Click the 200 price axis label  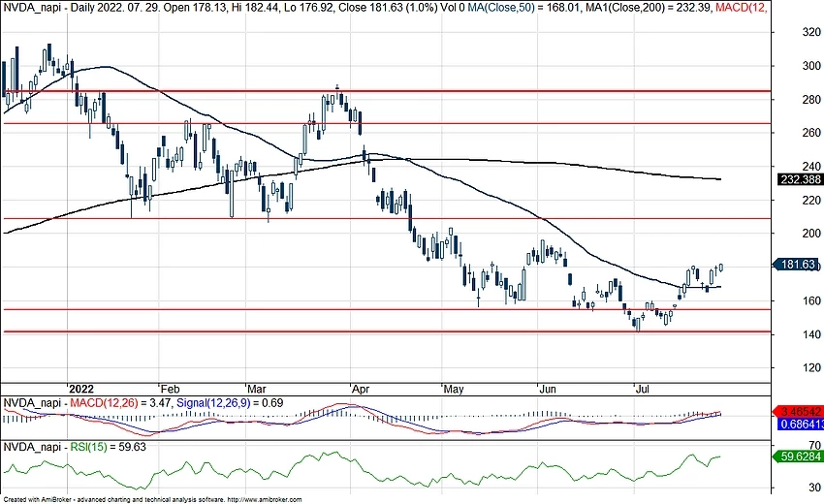coord(811,234)
